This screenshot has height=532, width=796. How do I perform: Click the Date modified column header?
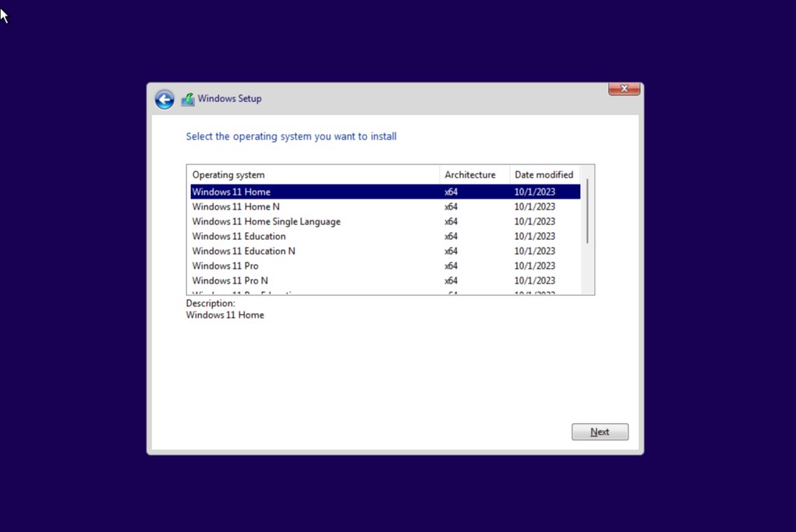coord(544,174)
